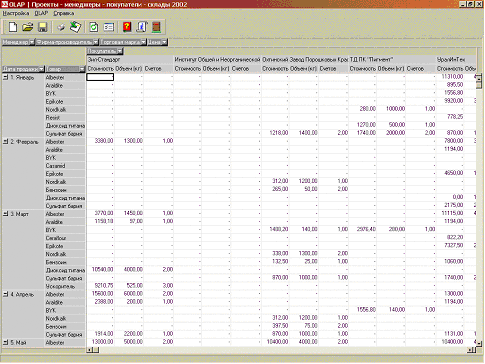Viewport: 485px width, 364px height.
Task: Select the cell with value 2976,40
Action: coord(363,229)
